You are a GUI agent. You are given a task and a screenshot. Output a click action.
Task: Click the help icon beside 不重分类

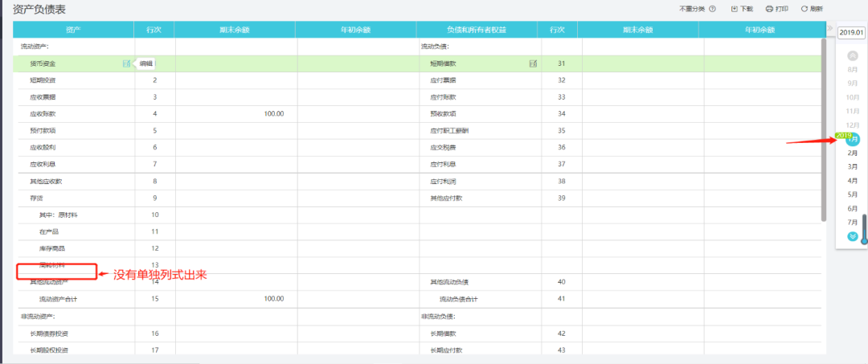coord(712,9)
